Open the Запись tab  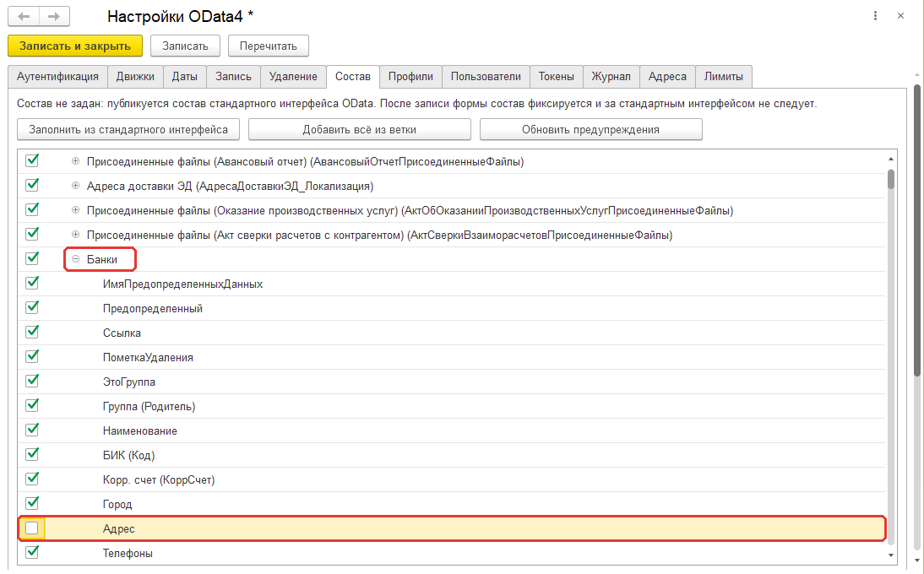pyautogui.click(x=233, y=77)
